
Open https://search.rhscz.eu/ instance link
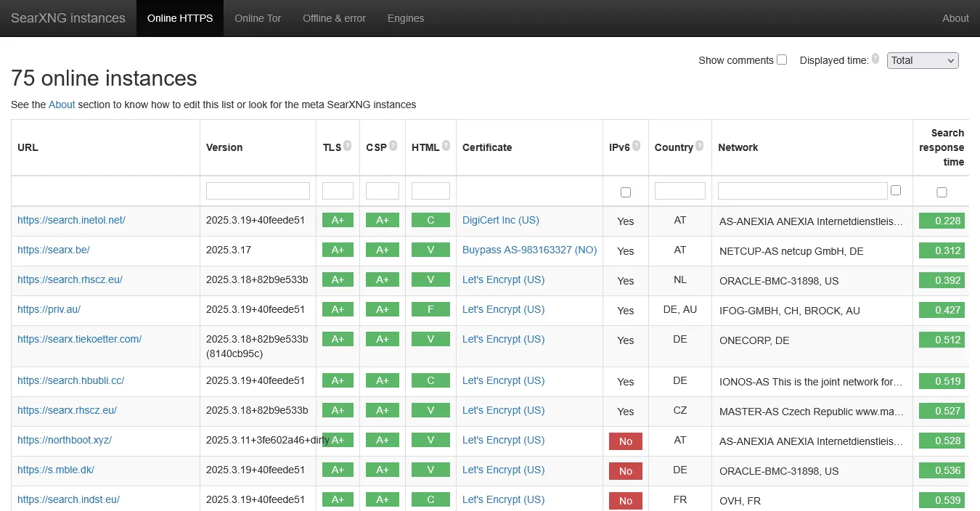tap(70, 279)
